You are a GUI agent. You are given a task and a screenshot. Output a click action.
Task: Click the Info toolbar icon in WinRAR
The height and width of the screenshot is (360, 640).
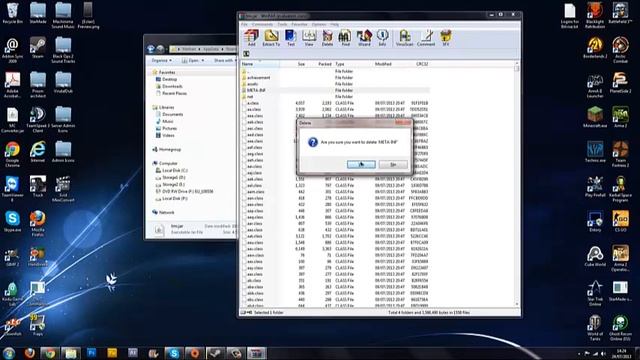(x=382, y=38)
